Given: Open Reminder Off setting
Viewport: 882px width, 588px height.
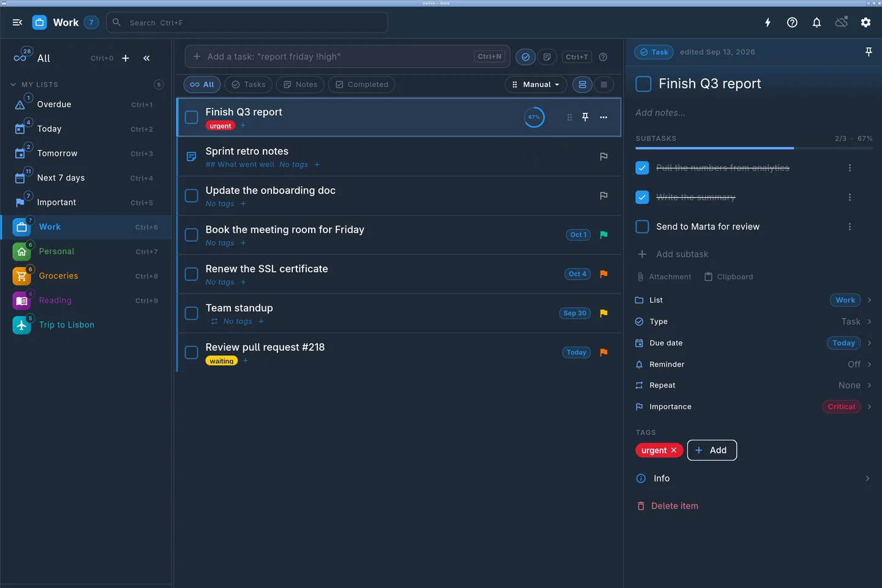Looking at the screenshot, I should (x=753, y=364).
